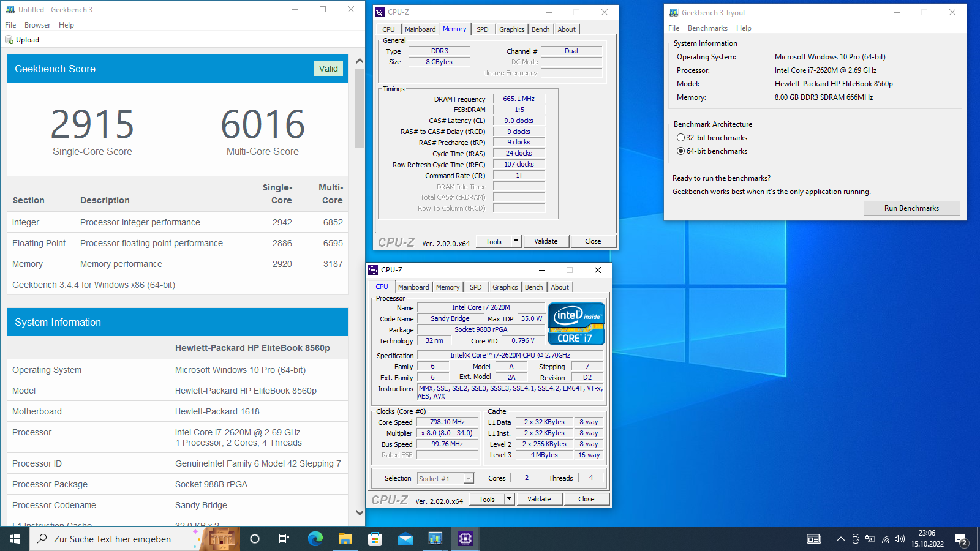The image size is (980, 551).
Task: Open About tab in lower CPU-Z window
Action: coord(560,287)
